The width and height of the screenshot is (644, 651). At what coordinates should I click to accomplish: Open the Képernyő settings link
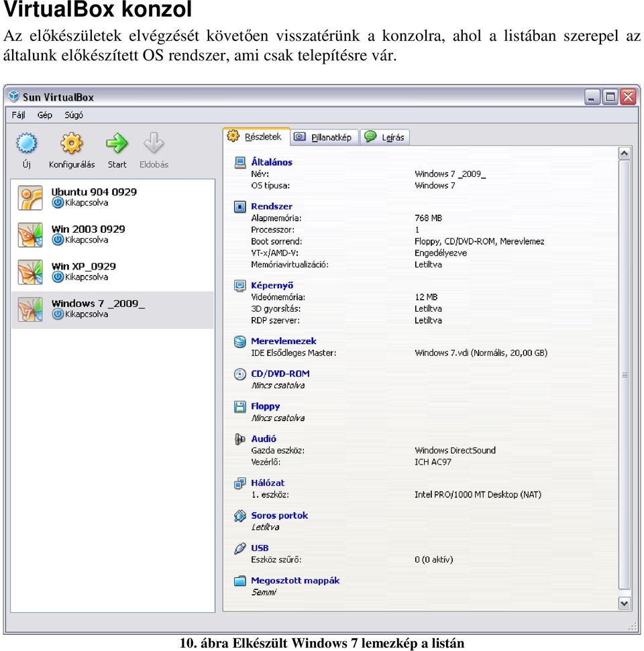(272, 286)
